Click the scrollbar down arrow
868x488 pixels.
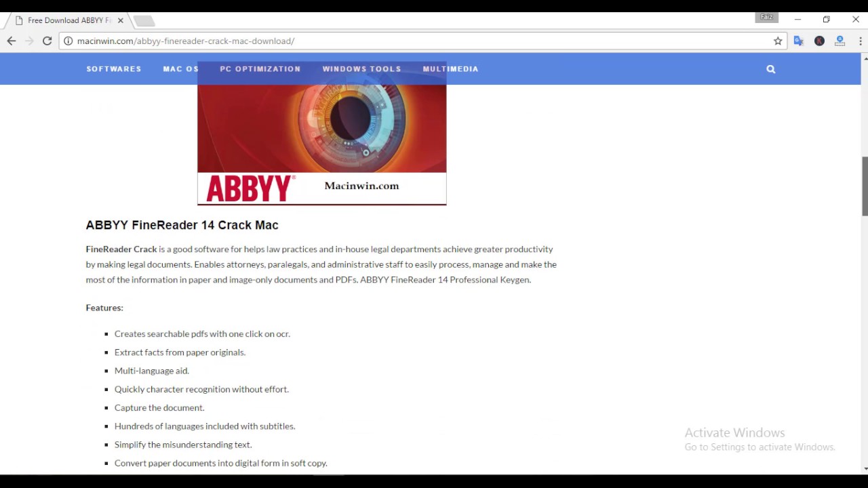(x=865, y=469)
